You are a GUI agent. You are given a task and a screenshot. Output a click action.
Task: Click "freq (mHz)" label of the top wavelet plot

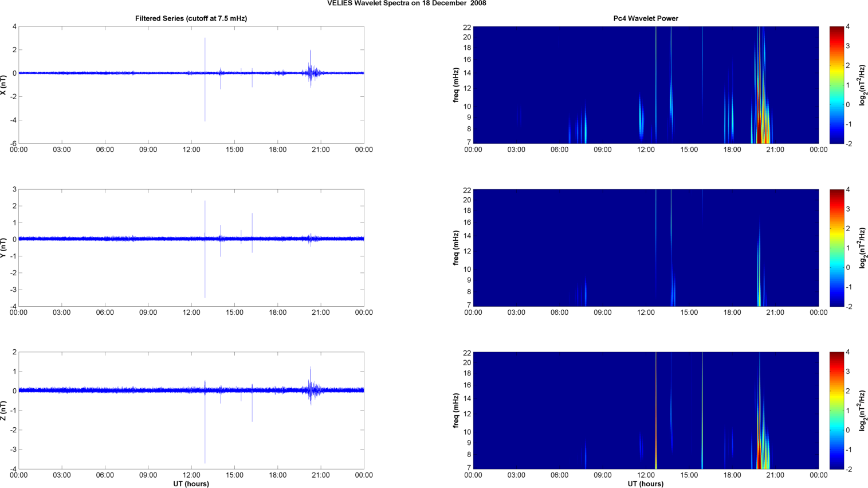coord(456,85)
